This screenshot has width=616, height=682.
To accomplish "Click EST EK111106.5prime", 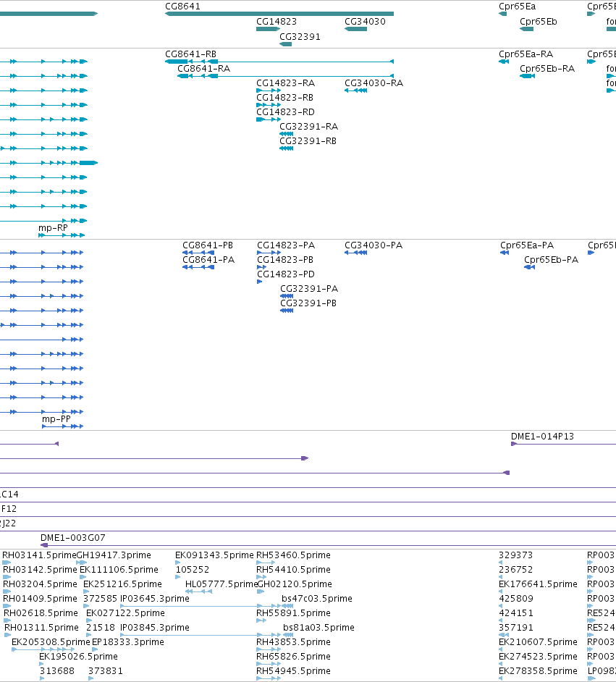I will (x=119, y=569).
